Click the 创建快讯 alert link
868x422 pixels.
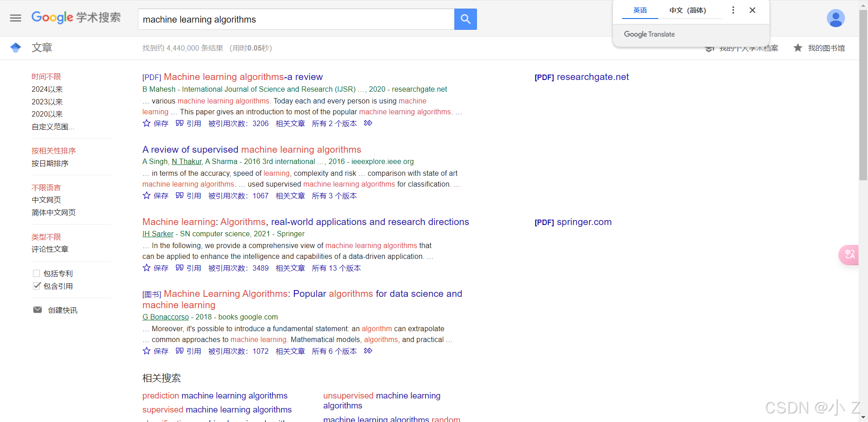pos(62,310)
